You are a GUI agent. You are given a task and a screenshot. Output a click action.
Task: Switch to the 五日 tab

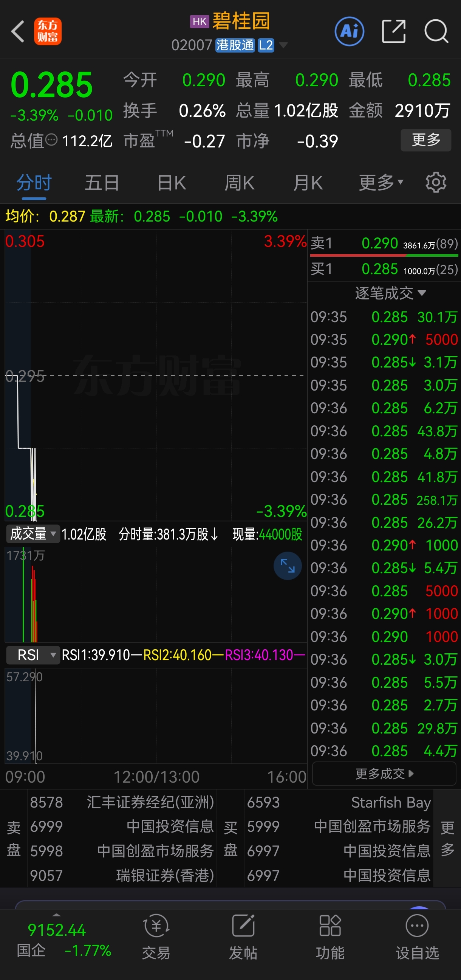(102, 183)
